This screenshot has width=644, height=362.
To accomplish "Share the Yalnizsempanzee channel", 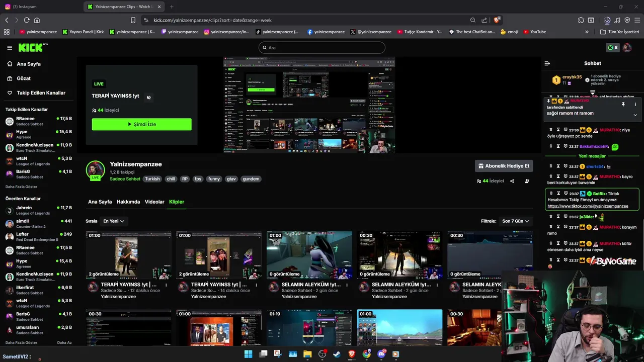I will point(513,181).
